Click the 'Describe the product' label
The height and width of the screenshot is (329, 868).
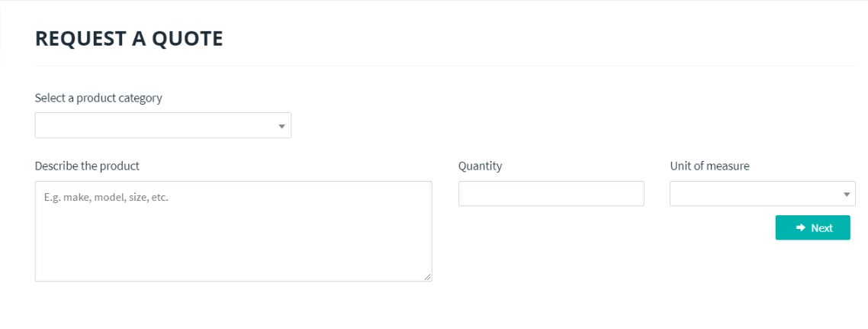pyautogui.click(x=87, y=166)
